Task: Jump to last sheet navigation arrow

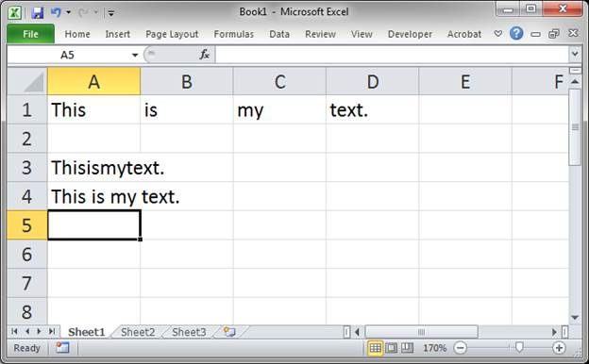Action: pos(52,331)
